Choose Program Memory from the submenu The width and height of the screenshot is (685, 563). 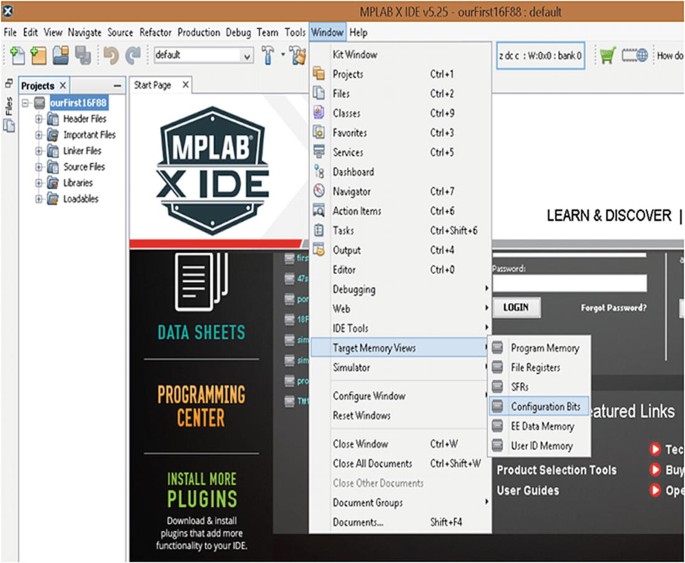pyautogui.click(x=544, y=348)
